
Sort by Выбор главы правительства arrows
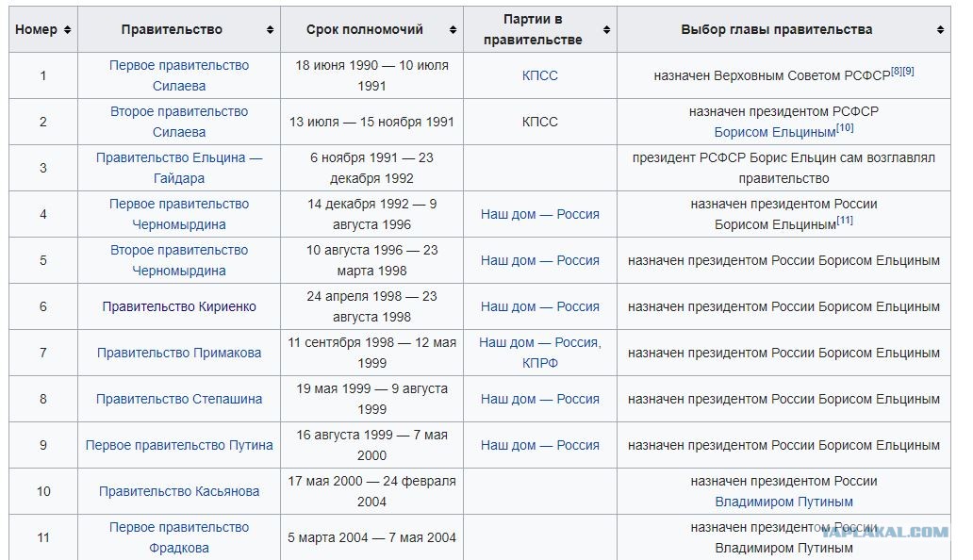click(x=941, y=30)
